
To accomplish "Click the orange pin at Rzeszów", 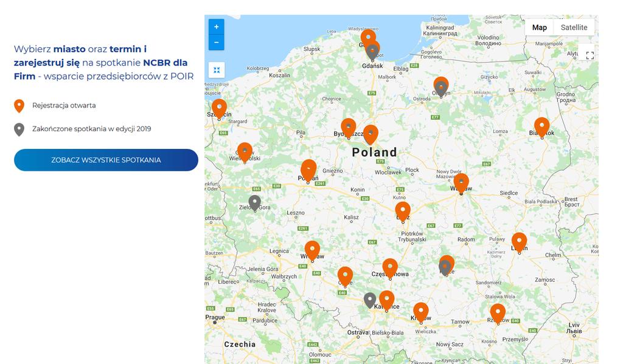I will click(x=498, y=313).
